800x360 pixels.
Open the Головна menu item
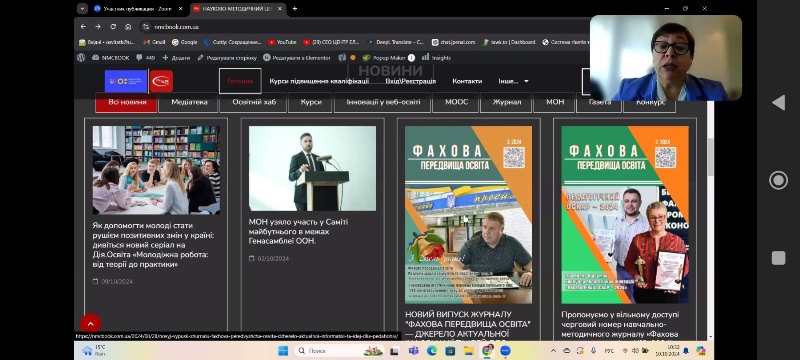click(240, 81)
